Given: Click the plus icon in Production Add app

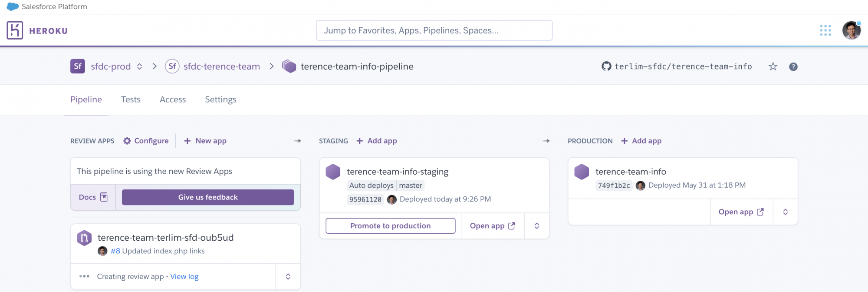Looking at the screenshot, I should 625,141.
